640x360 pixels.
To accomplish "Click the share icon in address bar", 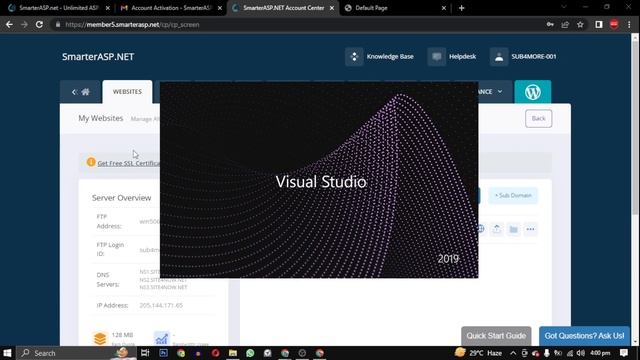I will 565,24.
